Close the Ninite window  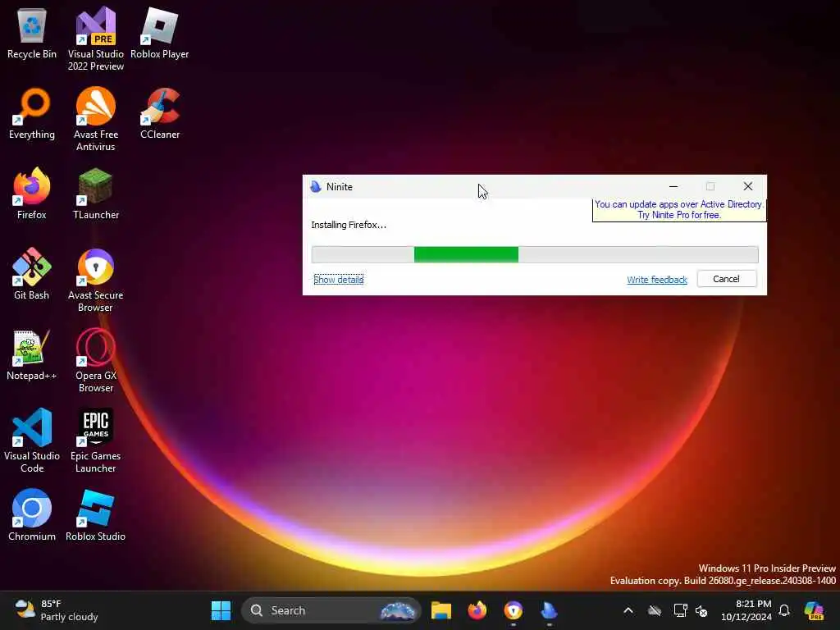click(748, 186)
